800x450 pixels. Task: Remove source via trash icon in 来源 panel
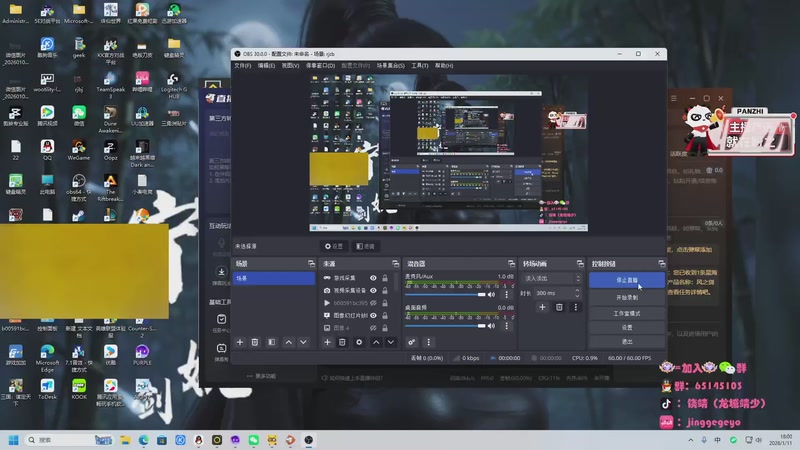click(342, 342)
